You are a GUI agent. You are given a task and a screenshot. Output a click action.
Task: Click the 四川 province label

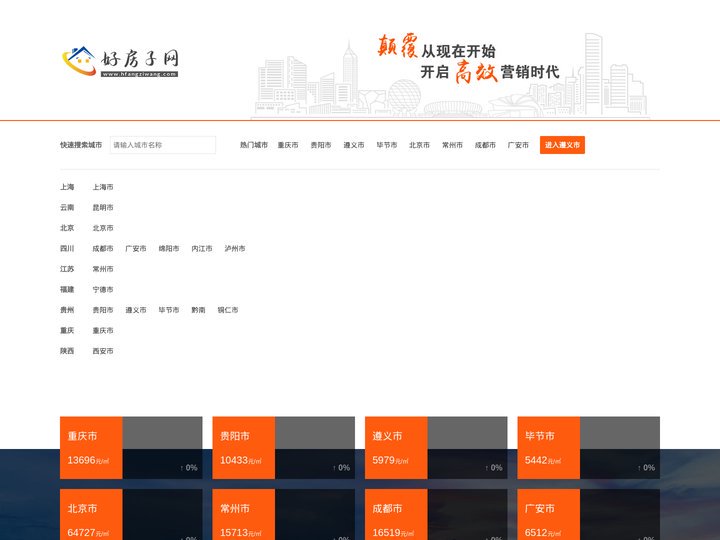[x=67, y=248]
